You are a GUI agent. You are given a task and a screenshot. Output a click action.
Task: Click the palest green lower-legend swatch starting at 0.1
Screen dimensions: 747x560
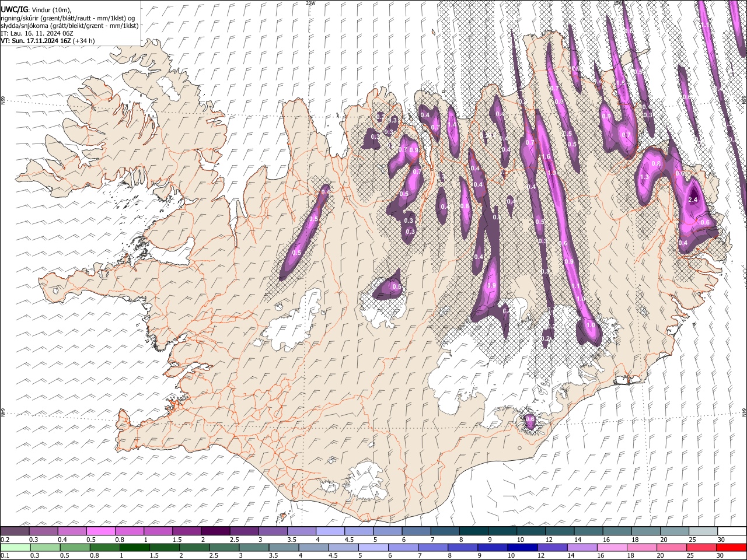15,547
